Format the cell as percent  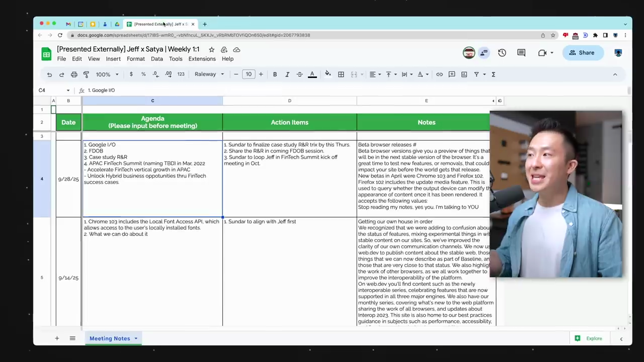click(x=143, y=74)
